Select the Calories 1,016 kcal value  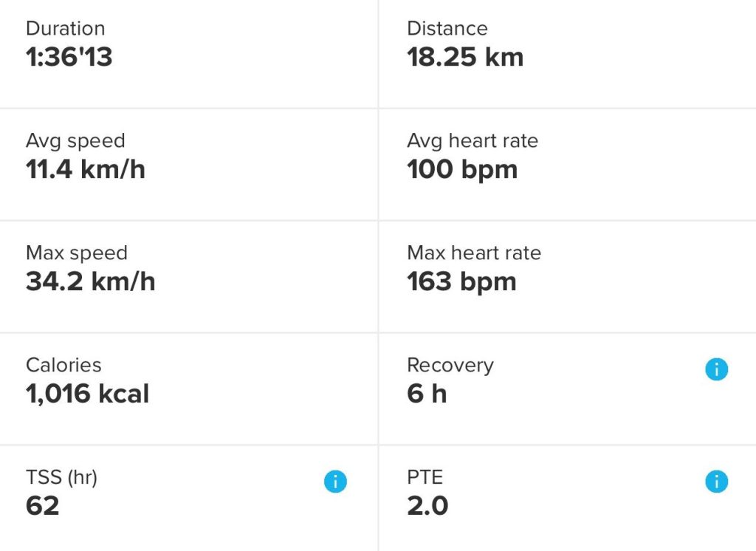pos(88,394)
